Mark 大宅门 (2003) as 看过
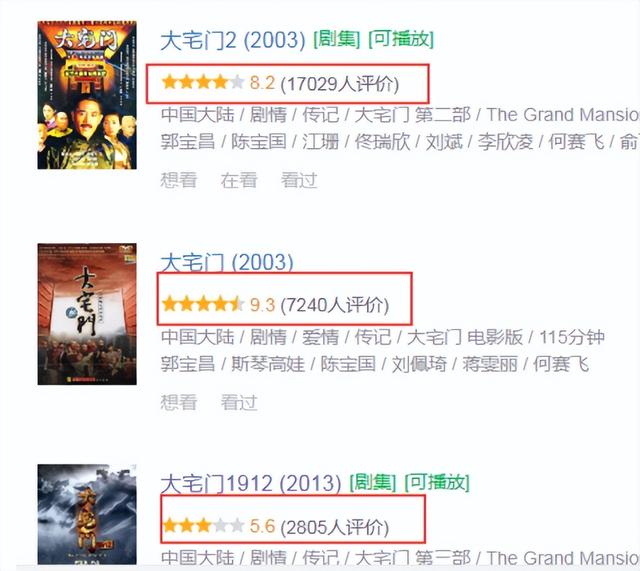 pyautogui.click(x=239, y=402)
